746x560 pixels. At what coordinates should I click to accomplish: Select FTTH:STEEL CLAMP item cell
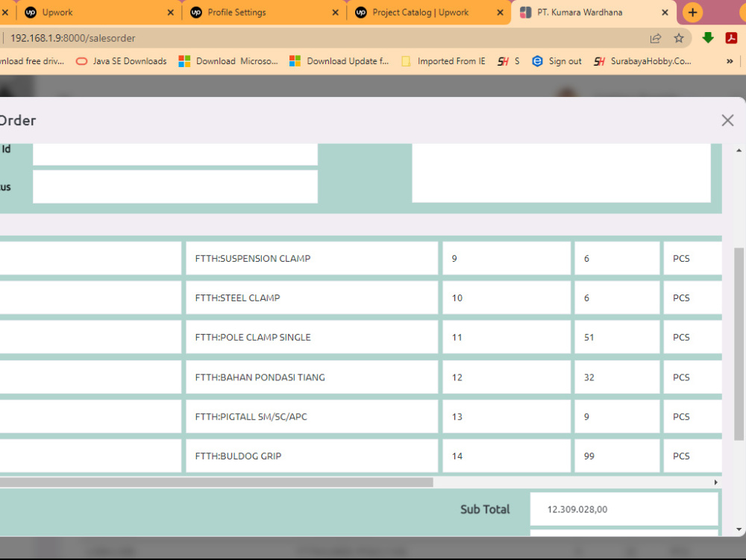click(x=312, y=298)
